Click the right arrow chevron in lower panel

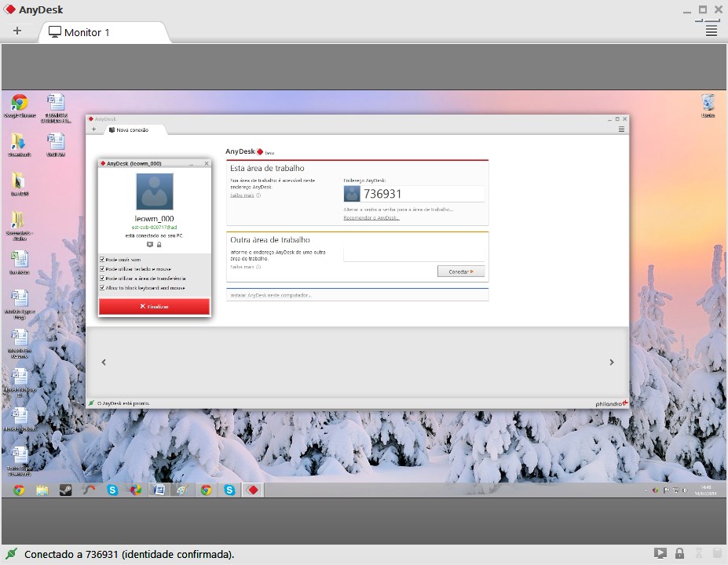[612, 363]
